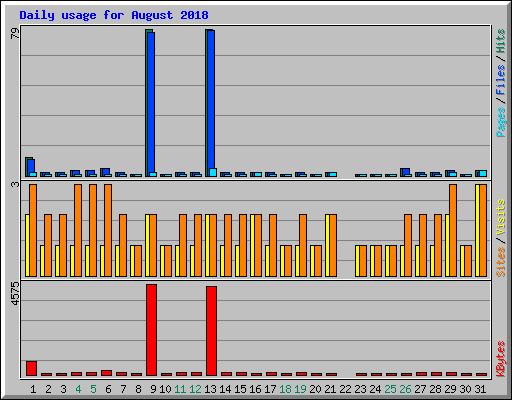Viewport: 512px width, 400px height.
Task: Click day label '9' on the x-axis
Action: [153, 389]
